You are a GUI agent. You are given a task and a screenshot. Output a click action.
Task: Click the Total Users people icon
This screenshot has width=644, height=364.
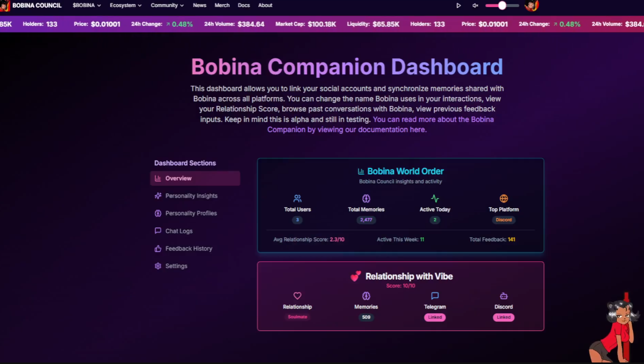(297, 199)
